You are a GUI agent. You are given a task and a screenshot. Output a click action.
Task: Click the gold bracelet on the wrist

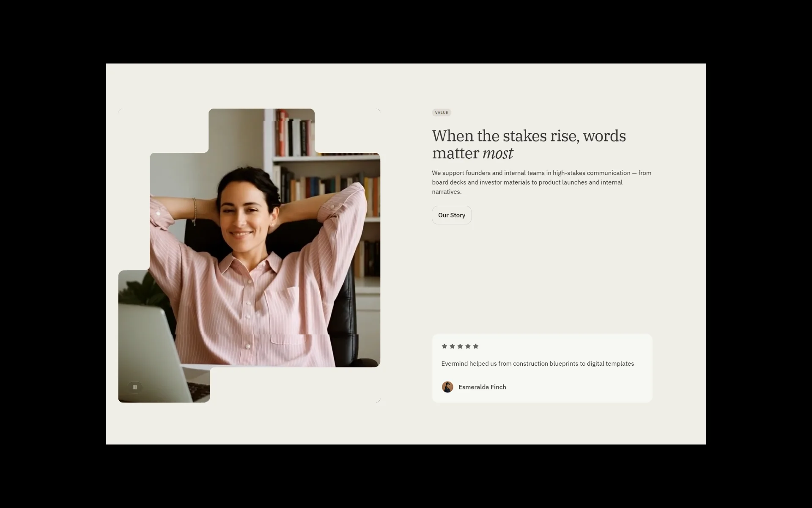point(195,211)
